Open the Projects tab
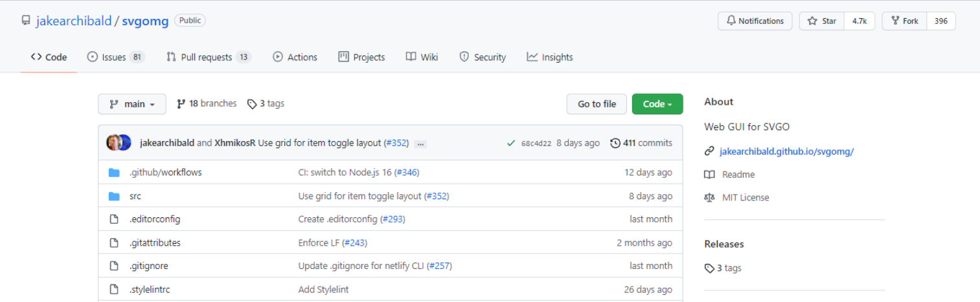This screenshot has height=302, width=980. point(361,57)
